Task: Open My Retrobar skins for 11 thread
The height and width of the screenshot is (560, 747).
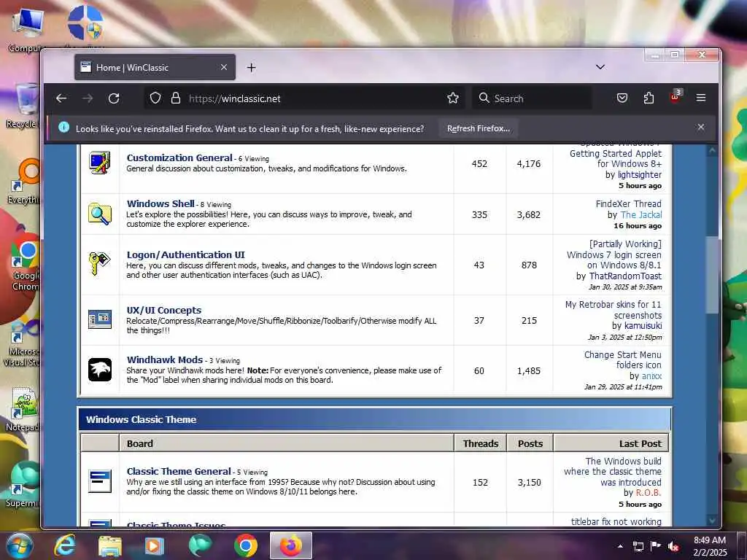Action: point(613,310)
